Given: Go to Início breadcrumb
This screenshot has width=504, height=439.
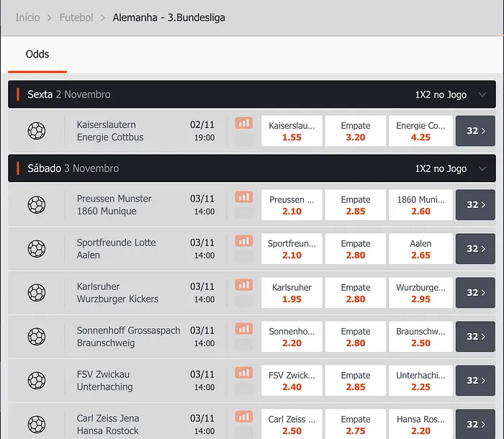Looking at the screenshot, I should [27, 17].
